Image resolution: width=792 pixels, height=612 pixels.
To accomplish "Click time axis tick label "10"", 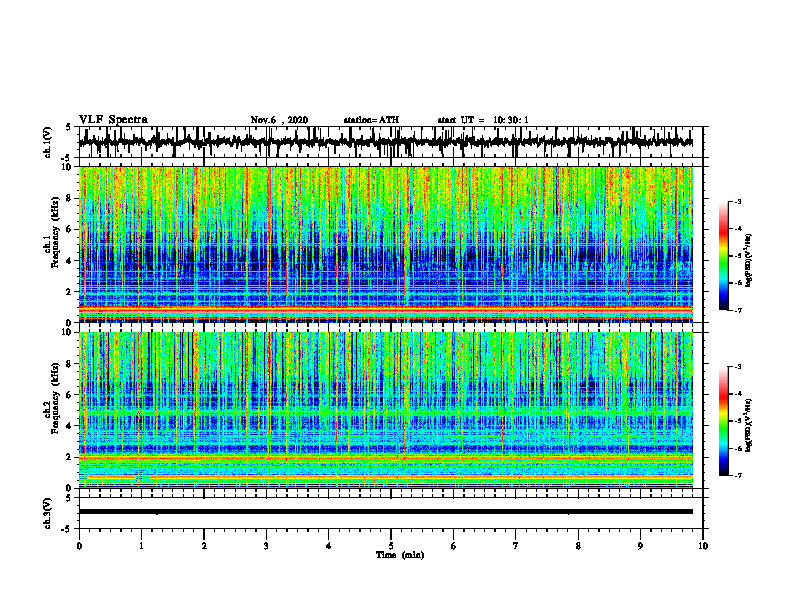I will [x=703, y=546].
